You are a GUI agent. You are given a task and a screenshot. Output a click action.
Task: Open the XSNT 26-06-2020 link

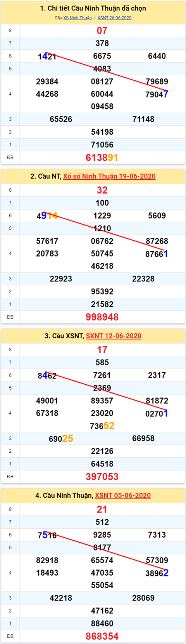114,18
